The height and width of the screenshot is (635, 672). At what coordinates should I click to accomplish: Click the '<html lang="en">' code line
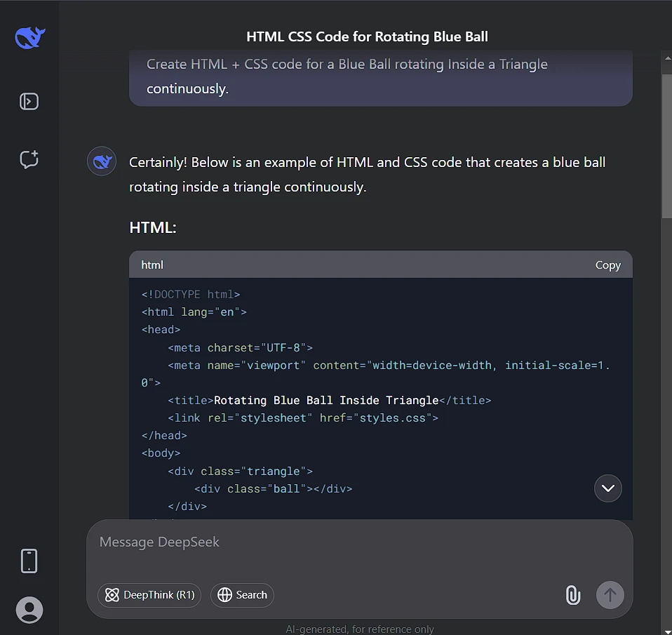coord(194,312)
